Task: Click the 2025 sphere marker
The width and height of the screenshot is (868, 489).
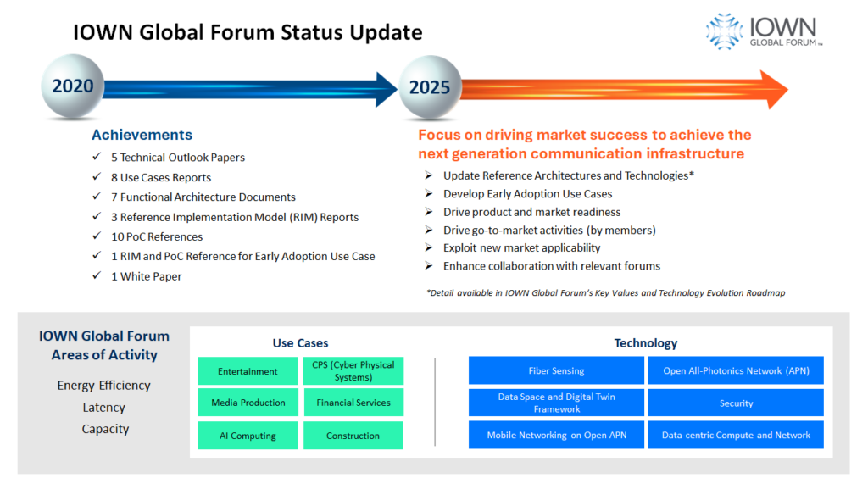Action: 430,87
